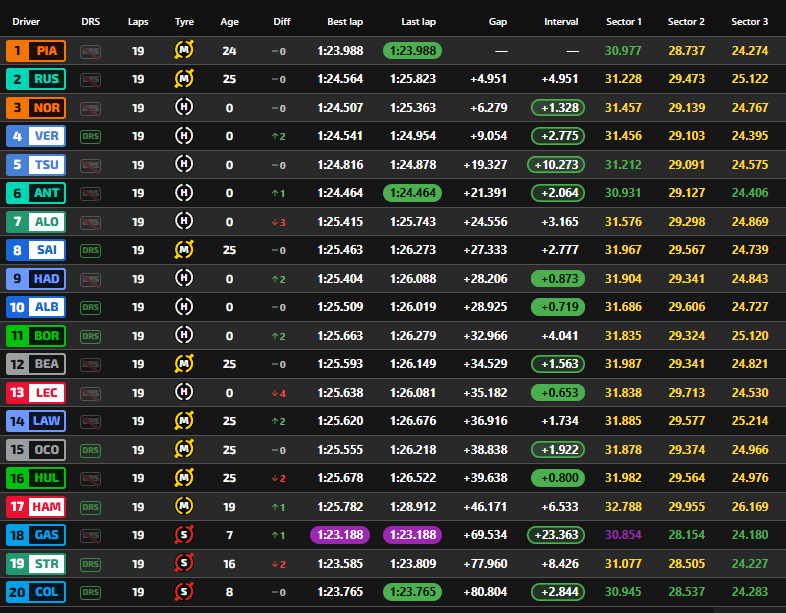This screenshot has height=613, width=786.
Task: Sort by the Best lap column header
Action: [344, 21]
